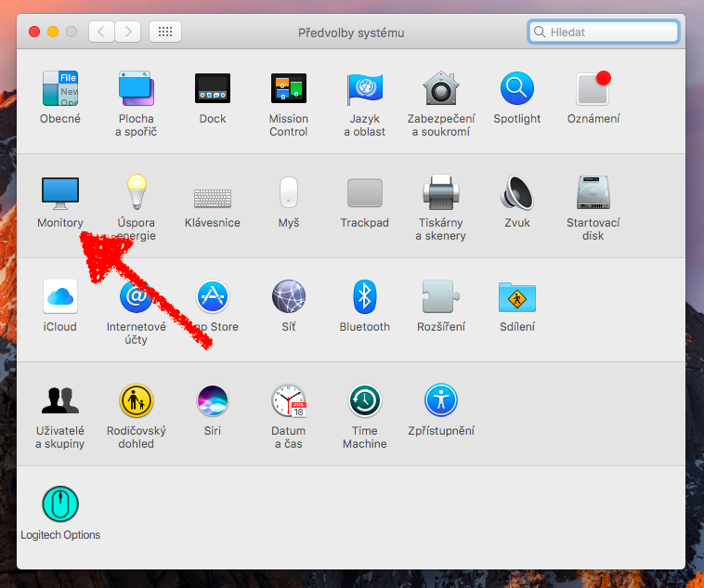Show all preferences grid button
704x588 pixels.
coord(165,32)
